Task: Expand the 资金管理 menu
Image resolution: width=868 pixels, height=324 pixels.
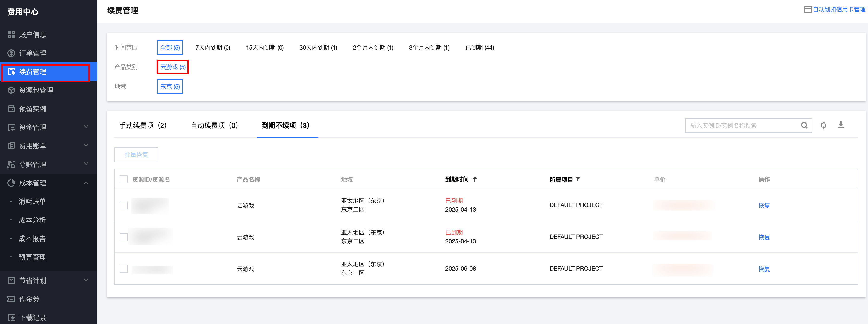Action: (86, 127)
